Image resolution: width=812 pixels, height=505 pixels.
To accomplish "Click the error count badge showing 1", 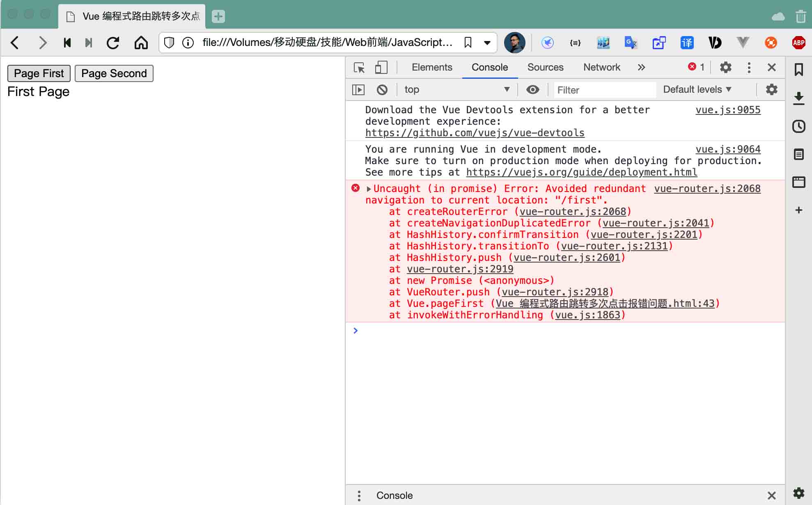I will click(x=696, y=67).
